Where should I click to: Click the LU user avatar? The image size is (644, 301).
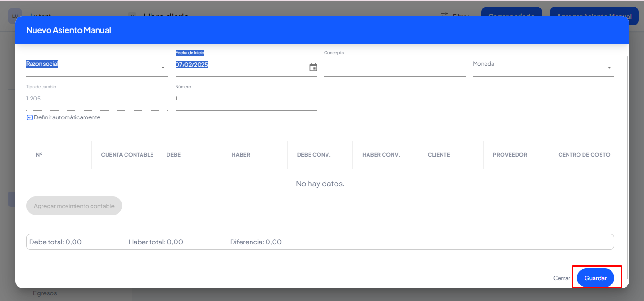pyautogui.click(x=15, y=16)
